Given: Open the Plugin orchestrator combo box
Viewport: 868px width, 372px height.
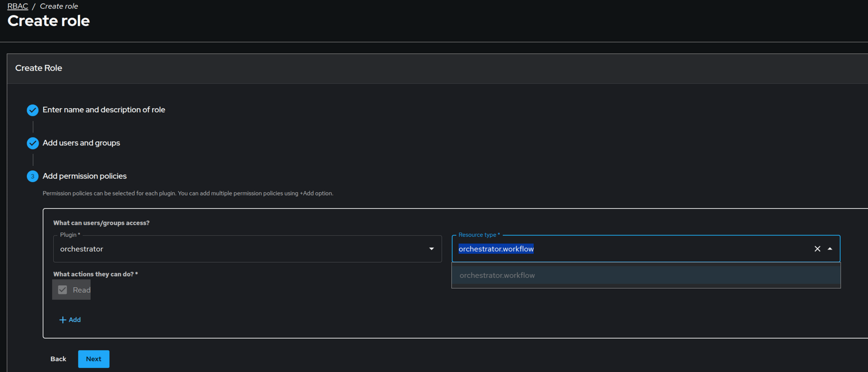Looking at the screenshot, I should click(242, 249).
